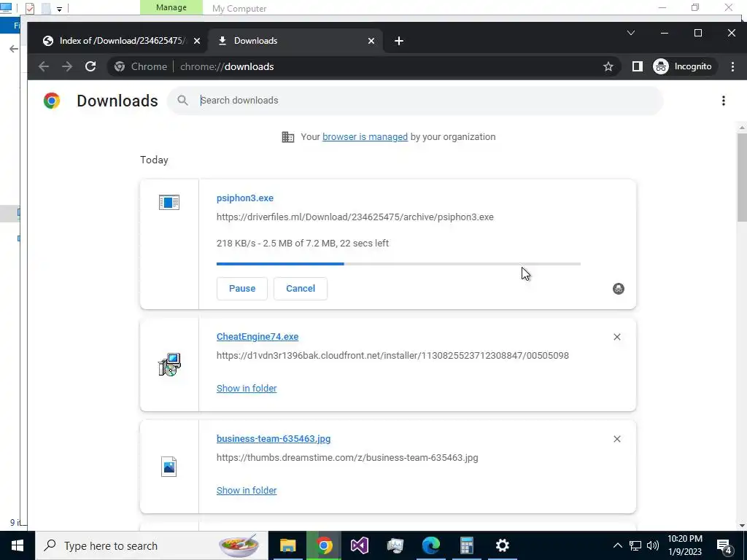Click the managed organization building icon
747x560 pixels.
[x=287, y=137]
